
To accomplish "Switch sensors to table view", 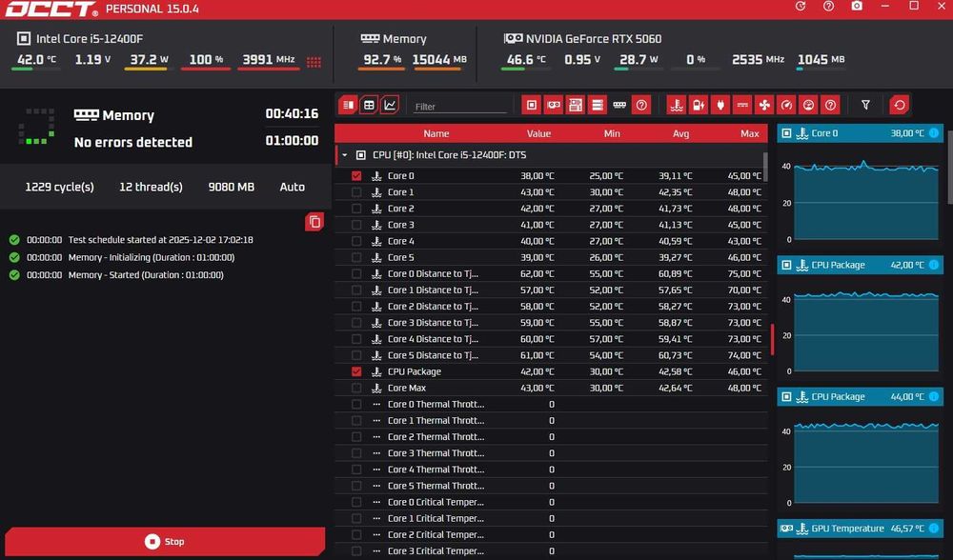I will pos(369,105).
